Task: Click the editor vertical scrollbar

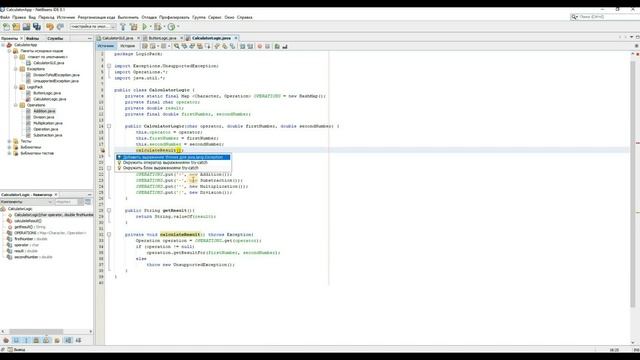Action: click(633, 184)
